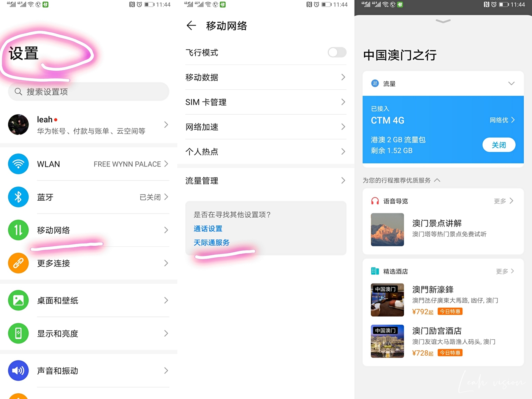Viewport: 532px width, 399px height.
Task: Tap the back arrow on 移动网络 page
Action: [x=191, y=25]
